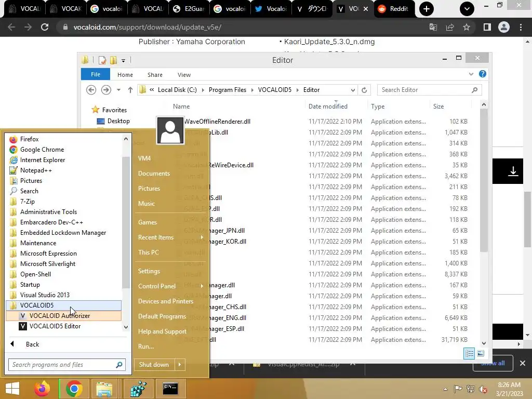
Task: Open Command Prompt taskbar icon
Action: [x=170, y=389]
